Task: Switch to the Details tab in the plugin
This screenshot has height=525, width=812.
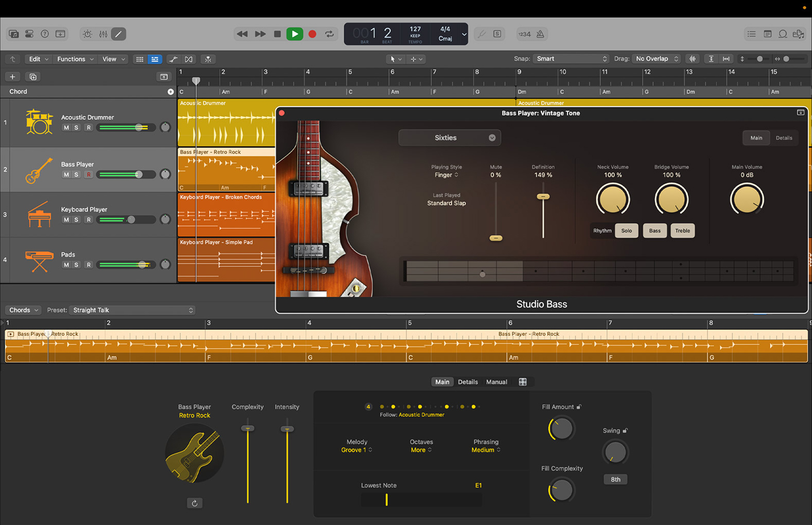Action: tap(784, 137)
